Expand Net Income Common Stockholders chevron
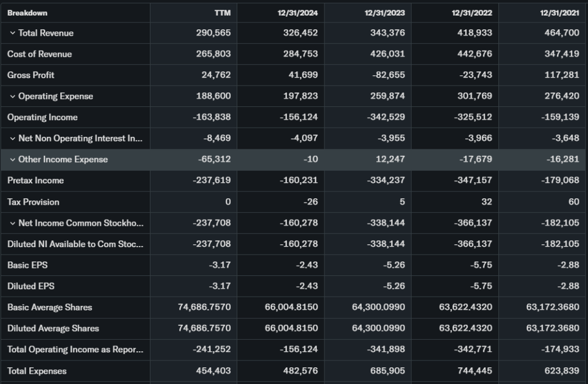The width and height of the screenshot is (588, 384). (12, 223)
